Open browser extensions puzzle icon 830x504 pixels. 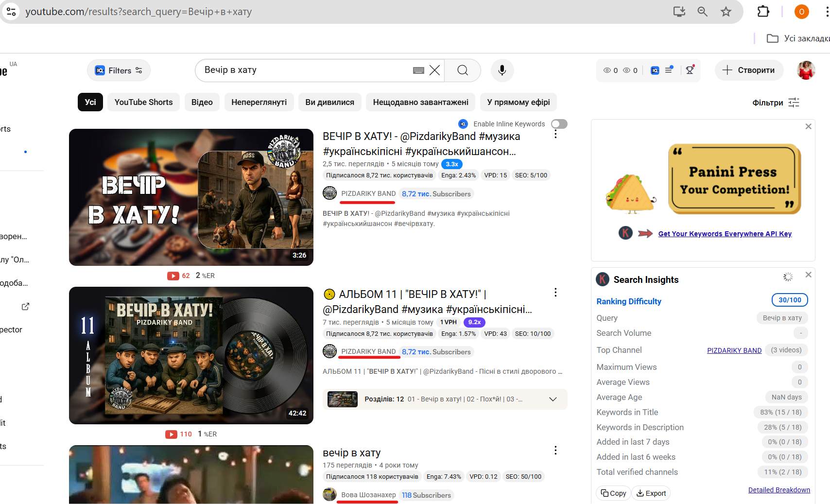[x=763, y=12]
